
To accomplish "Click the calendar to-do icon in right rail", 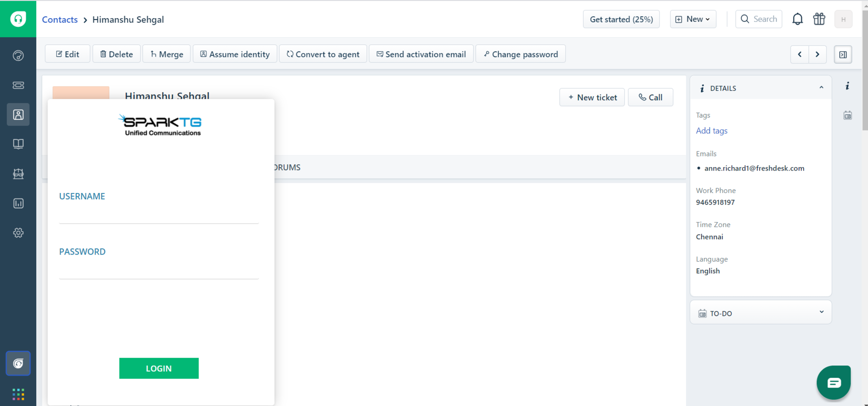I will point(847,115).
